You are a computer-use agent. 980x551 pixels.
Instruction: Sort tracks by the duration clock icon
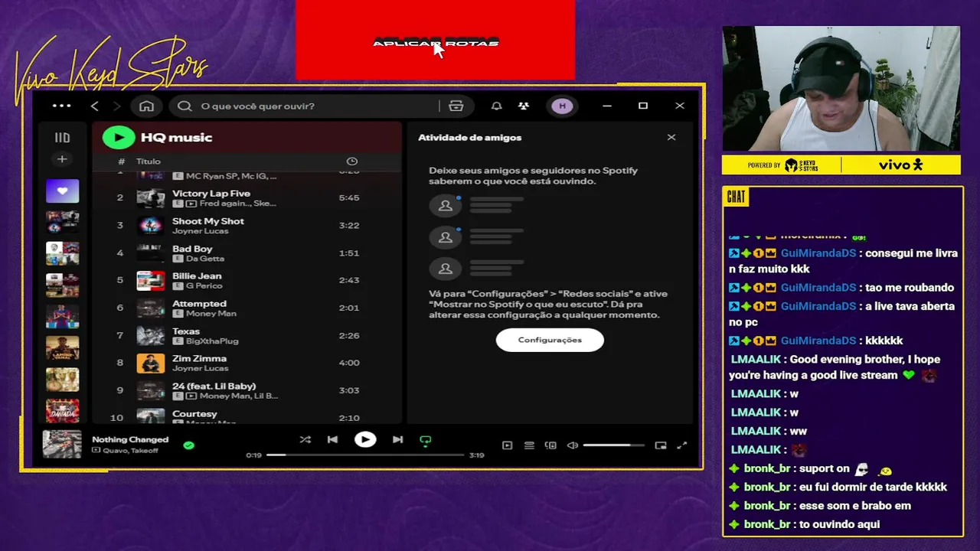pos(352,161)
